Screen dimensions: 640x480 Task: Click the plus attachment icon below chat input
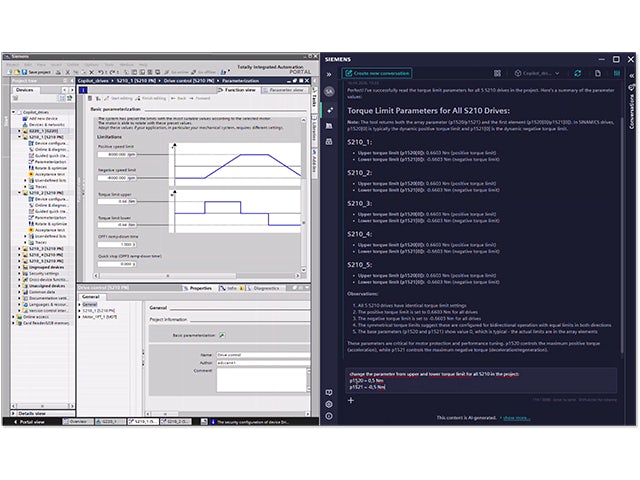click(x=351, y=400)
